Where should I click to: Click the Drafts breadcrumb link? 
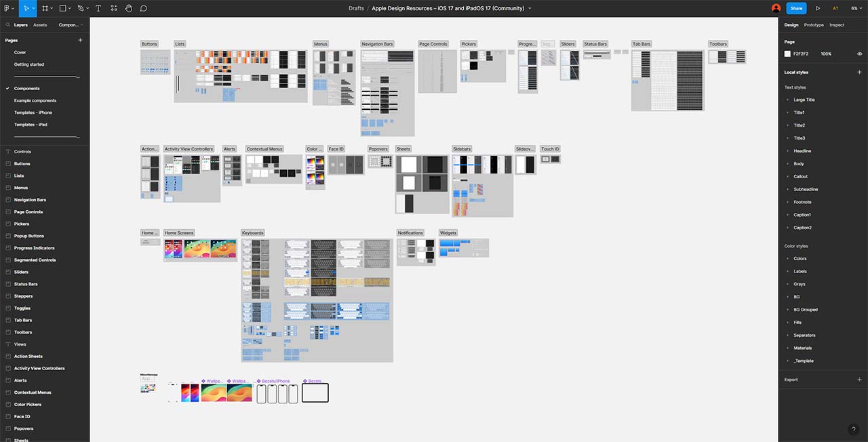356,8
